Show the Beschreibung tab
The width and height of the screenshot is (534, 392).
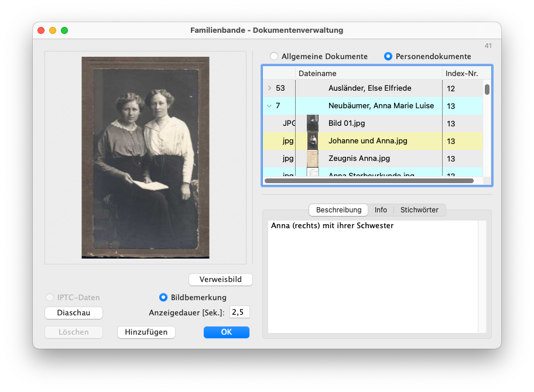coord(338,210)
